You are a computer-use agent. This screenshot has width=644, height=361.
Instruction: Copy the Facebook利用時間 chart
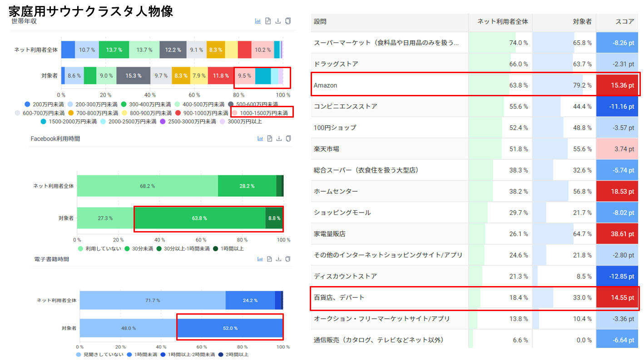(x=288, y=138)
